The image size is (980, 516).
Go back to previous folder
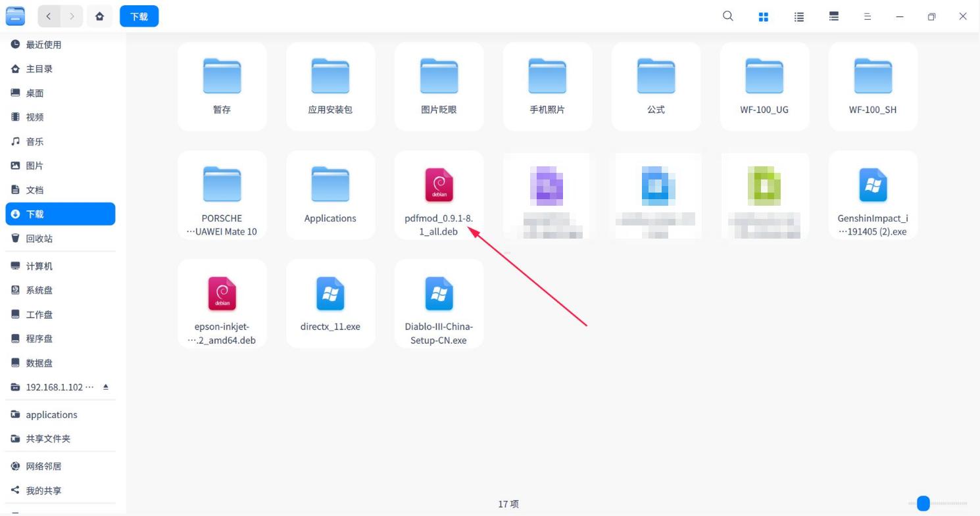click(x=49, y=16)
